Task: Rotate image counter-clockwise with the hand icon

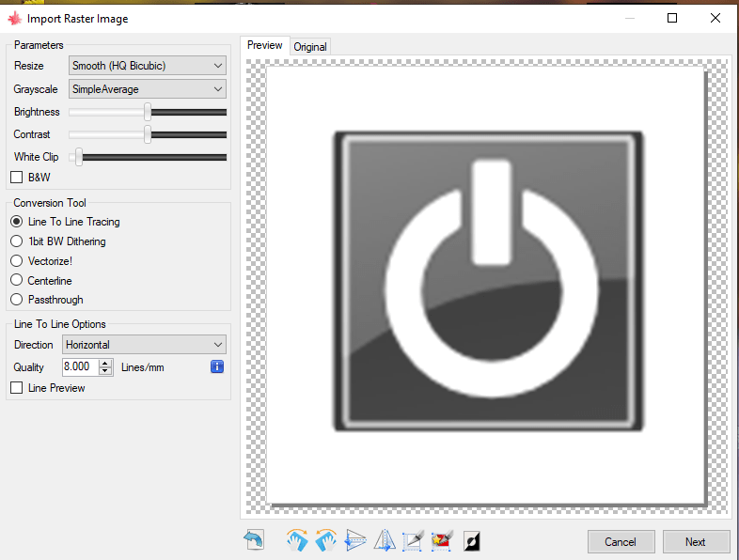Action: pyautogui.click(x=326, y=540)
